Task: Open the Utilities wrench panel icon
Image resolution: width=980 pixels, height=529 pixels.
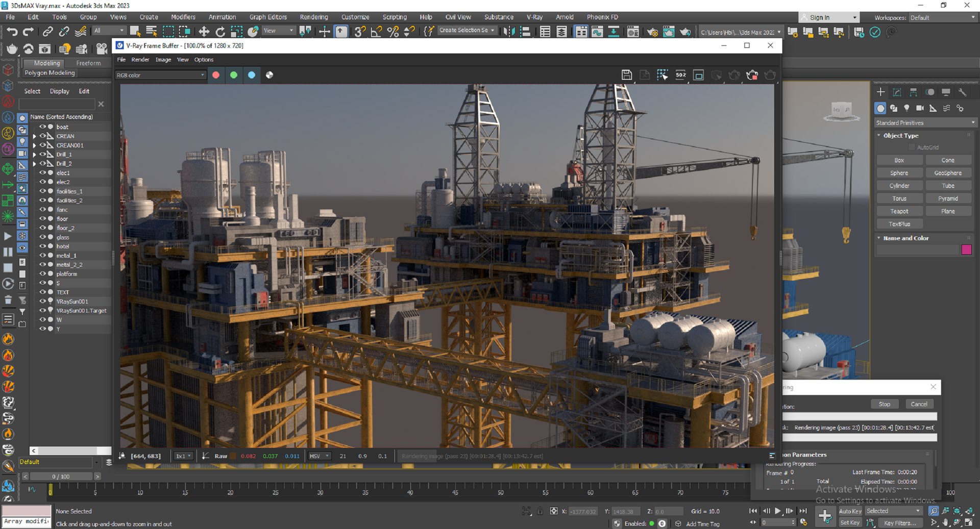Action: (x=962, y=92)
